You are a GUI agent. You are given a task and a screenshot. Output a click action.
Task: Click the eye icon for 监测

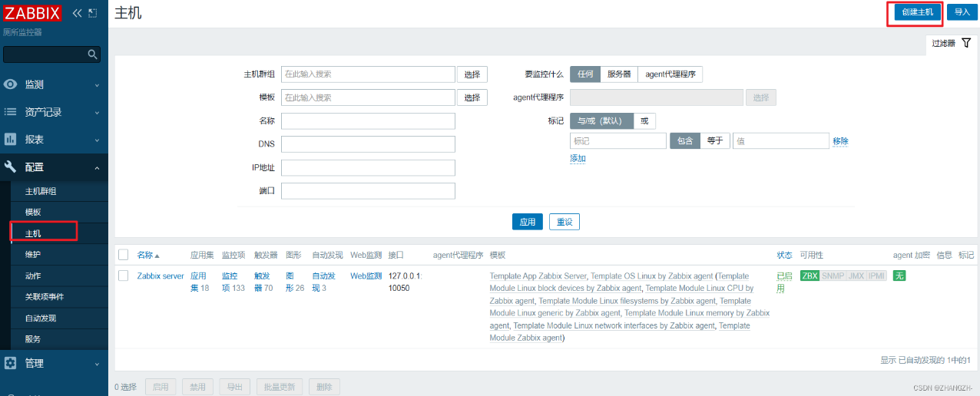[x=11, y=84]
